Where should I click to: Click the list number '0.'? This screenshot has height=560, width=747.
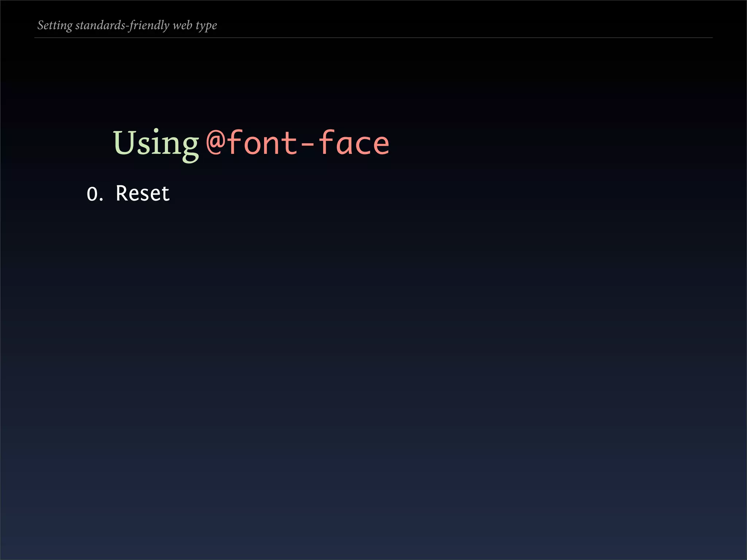(x=95, y=194)
